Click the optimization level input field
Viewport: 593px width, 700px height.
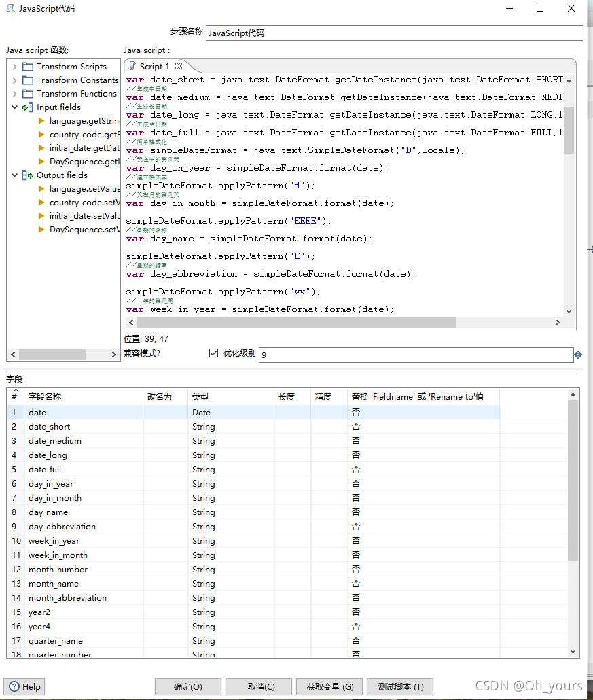point(416,355)
